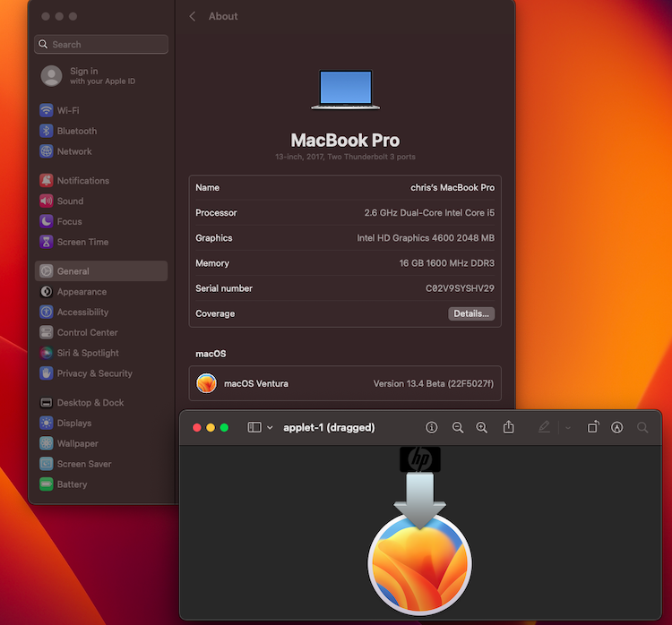Click the processor value 2.6 GHz Dual-Core
This screenshot has width=672, height=625.
429,213
